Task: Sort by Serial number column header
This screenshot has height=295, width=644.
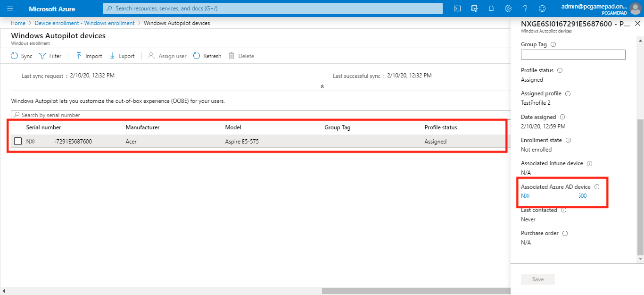Action: [x=43, y=127]
